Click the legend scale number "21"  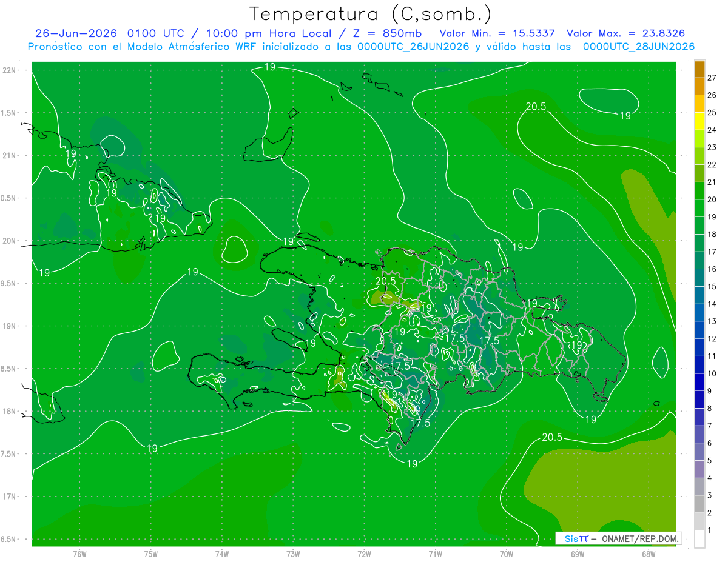click(x=712, y=182)
